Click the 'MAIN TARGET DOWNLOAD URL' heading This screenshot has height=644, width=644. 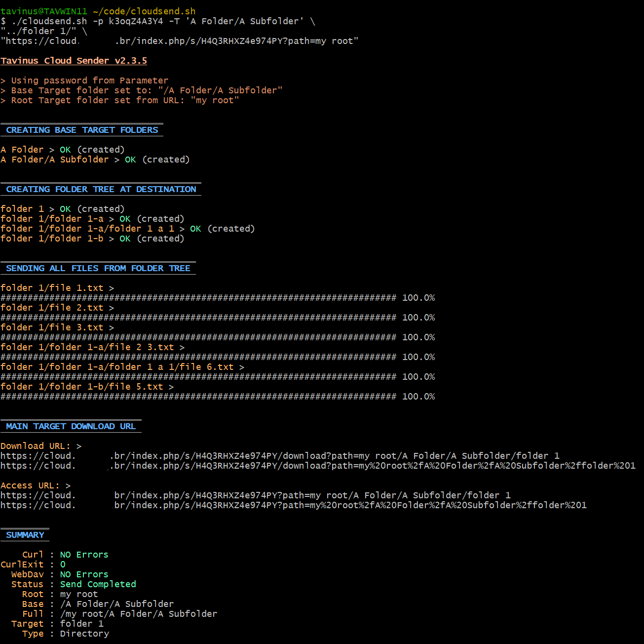[x=71, y=426]
